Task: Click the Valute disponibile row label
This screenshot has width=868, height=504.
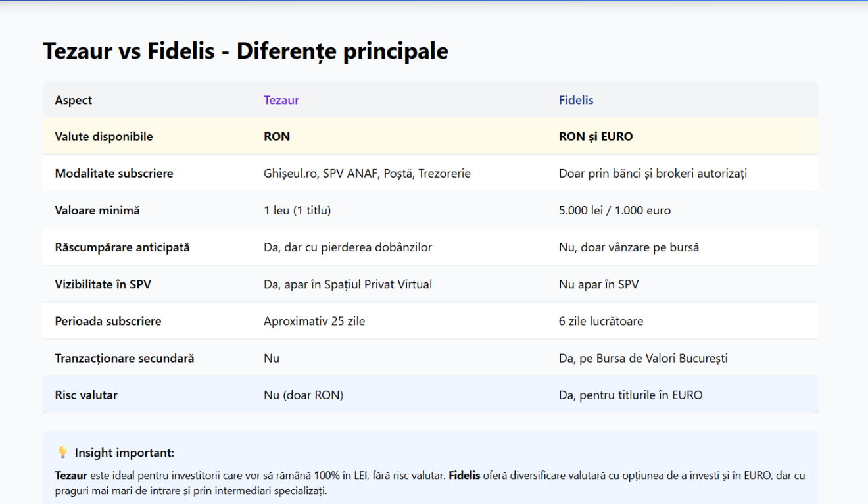Action: (104, 137)
